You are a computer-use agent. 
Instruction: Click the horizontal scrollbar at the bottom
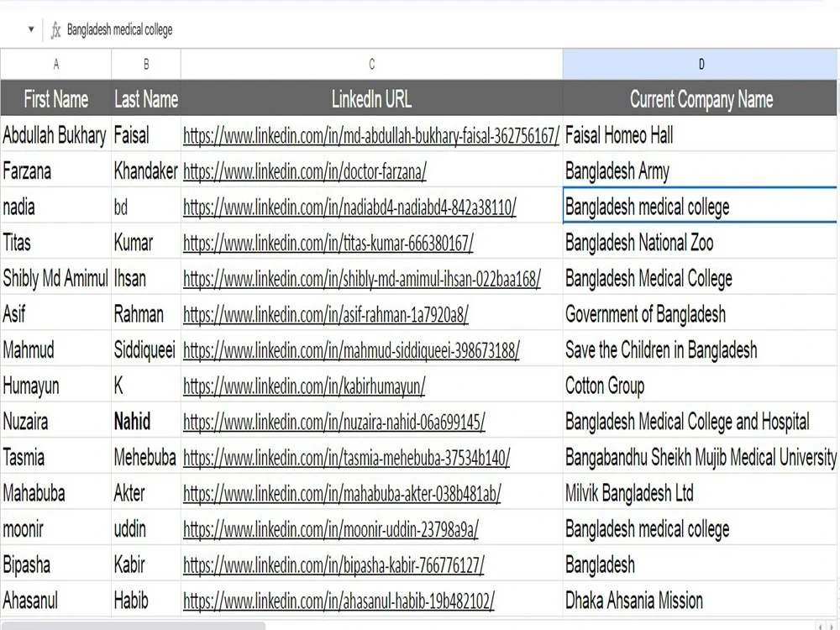point(134,626)
